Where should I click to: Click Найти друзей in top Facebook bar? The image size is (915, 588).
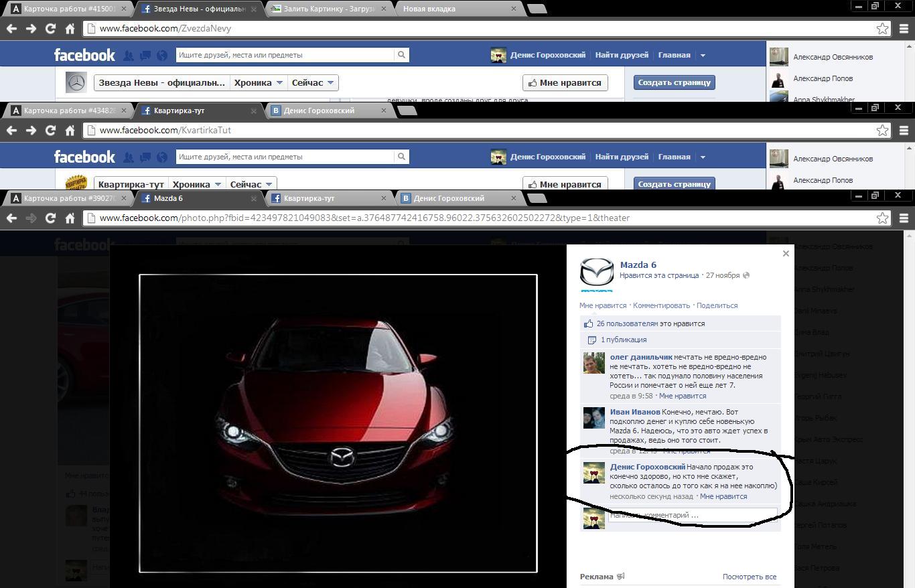pyautogui.click(x=622, y=55)
